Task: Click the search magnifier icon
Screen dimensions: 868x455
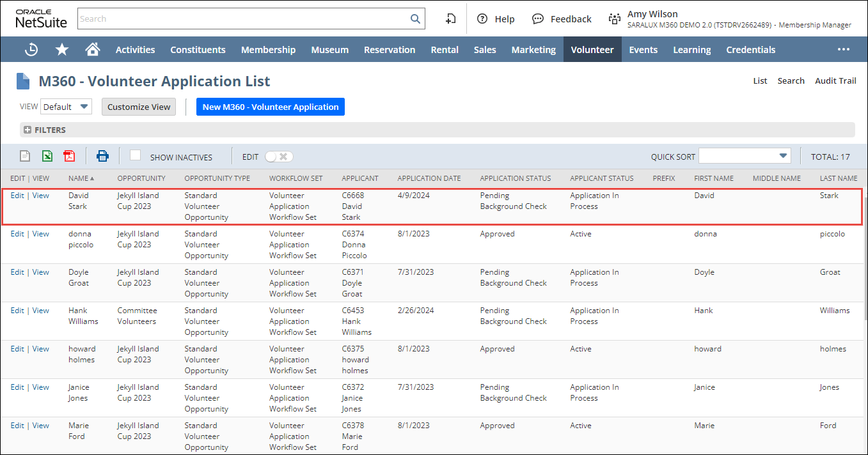Action: point(415,19)
